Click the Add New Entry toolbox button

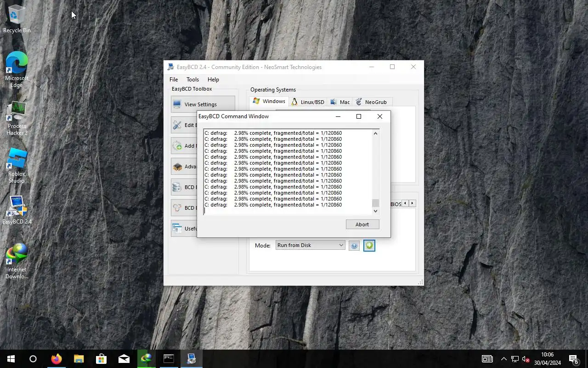pyautogui.click(x=184, y=146)
